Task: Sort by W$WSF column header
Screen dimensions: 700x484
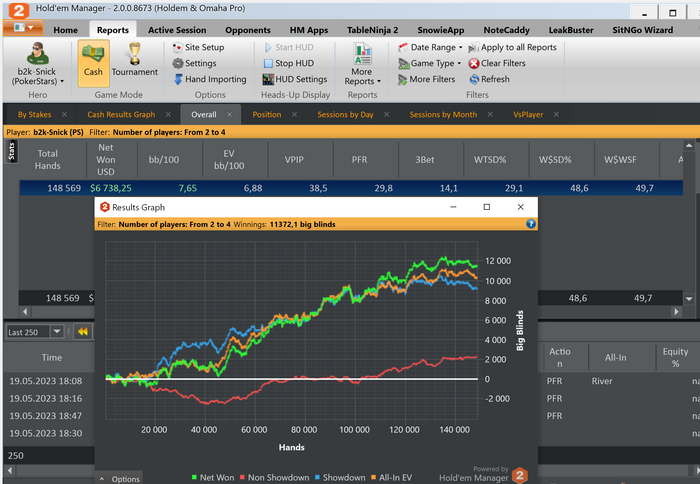Action: coord(620,159)
